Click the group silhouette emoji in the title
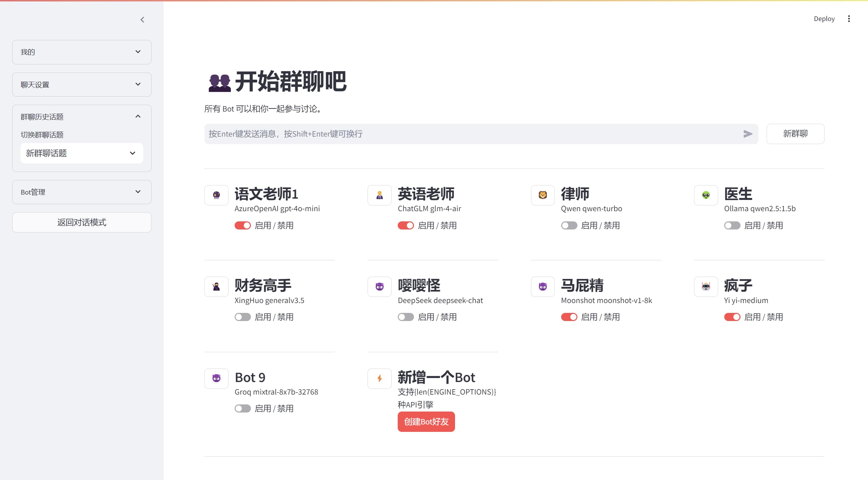Viewport: 868px width, 480px height. [219, 83]
